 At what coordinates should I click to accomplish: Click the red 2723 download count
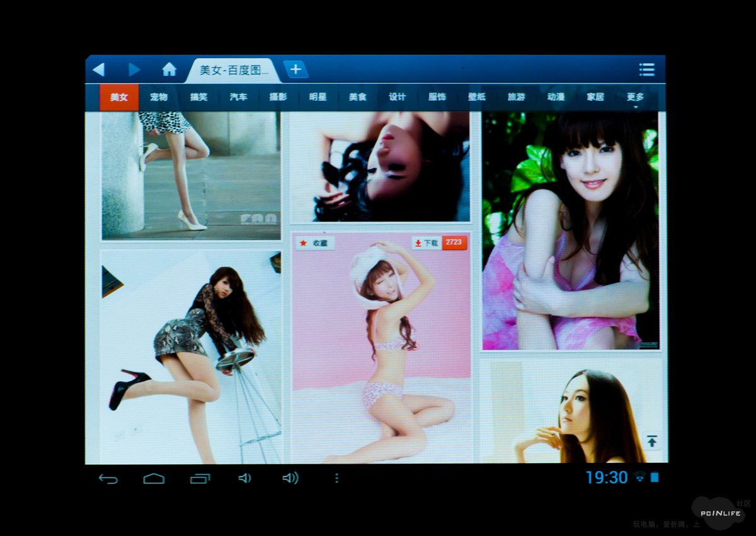tap(454, 243)
